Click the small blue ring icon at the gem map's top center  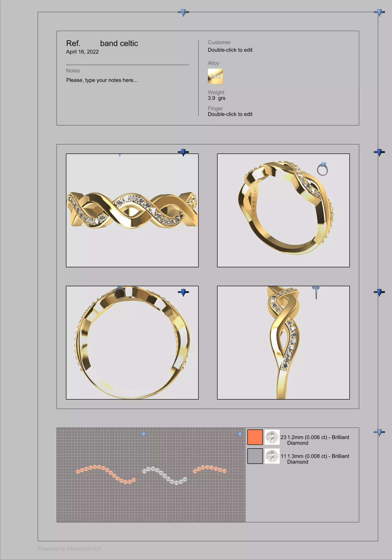click(144, 434)
